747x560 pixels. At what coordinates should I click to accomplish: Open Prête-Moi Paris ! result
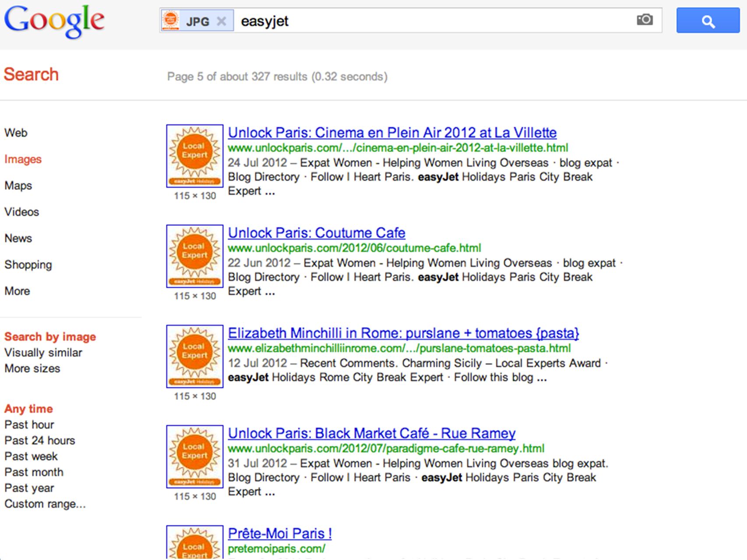click(280, 533)
